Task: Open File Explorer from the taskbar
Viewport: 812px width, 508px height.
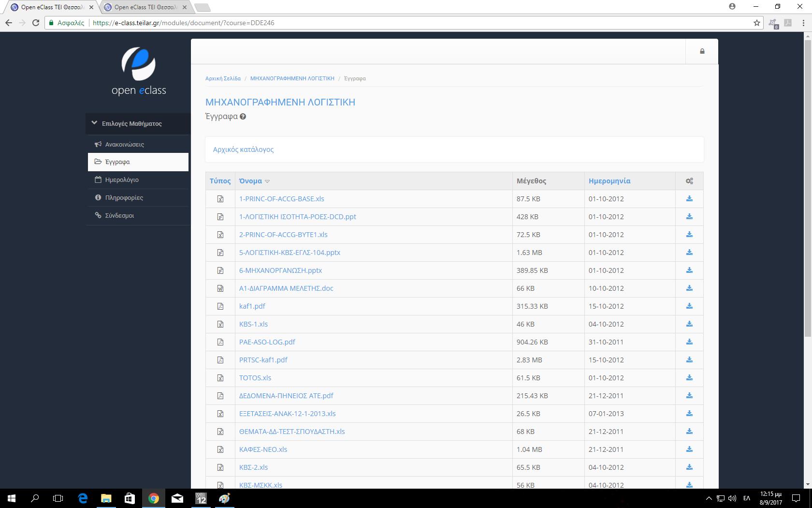Action: click(x=106, y=498)
